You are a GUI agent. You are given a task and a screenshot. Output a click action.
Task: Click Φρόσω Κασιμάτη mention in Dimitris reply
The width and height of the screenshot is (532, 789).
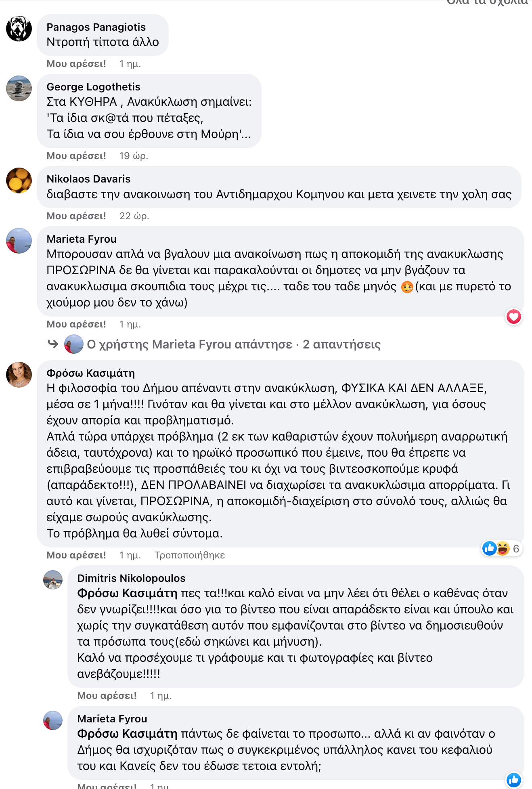click(x=127, y=593)
